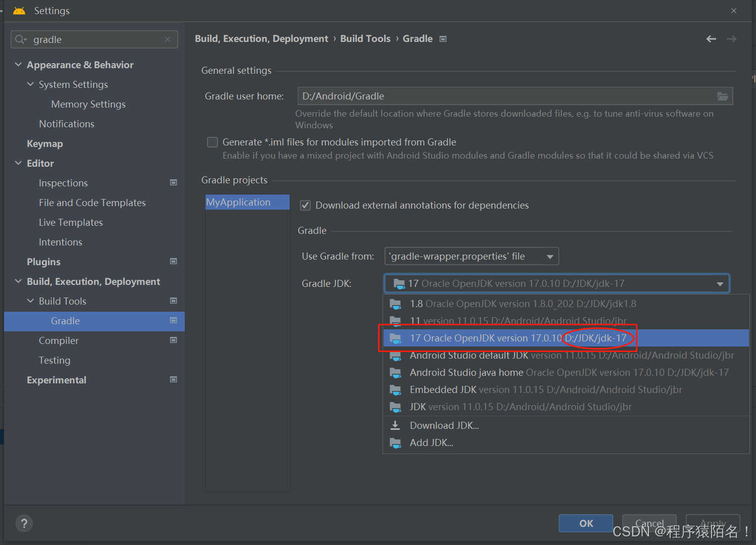Viewport: 756px width, 545px height.
Task: Open Memory Settings in the tree
Action: (x=88, y=104)
